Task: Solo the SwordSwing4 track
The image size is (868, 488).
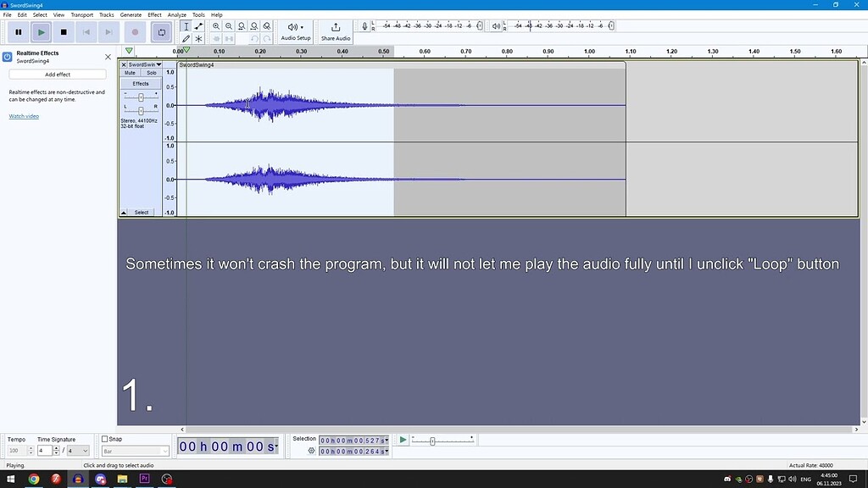Action: pos(151,73)
